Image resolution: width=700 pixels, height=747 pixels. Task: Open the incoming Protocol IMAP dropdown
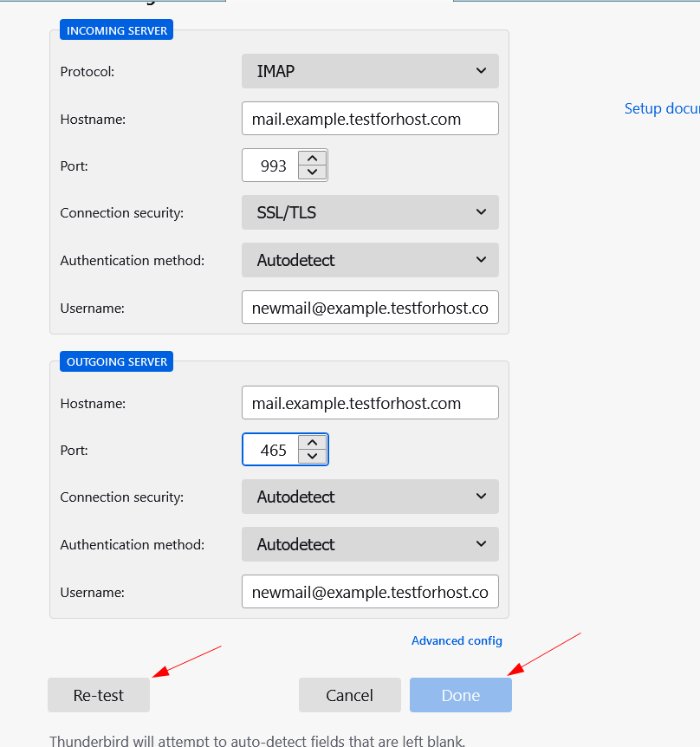pos(370,71)
